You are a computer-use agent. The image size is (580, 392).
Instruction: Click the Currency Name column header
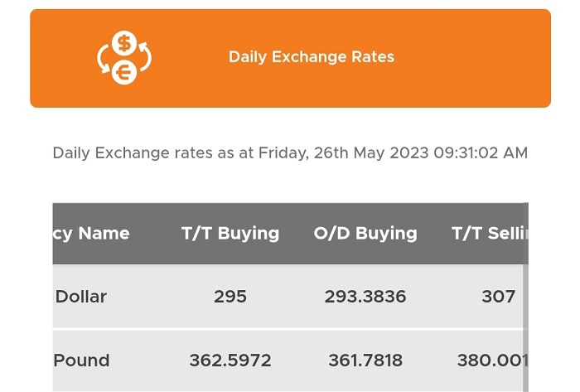click(x=91, y=234)
